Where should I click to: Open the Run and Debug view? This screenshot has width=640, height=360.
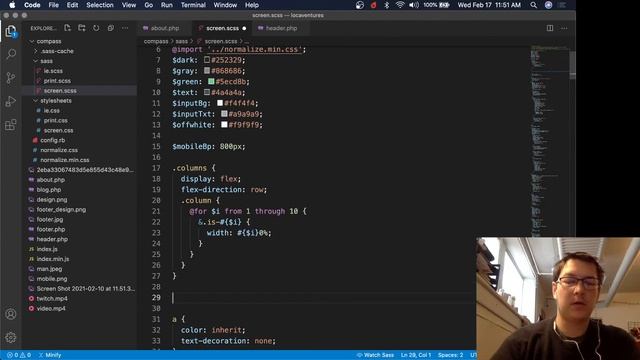coord(11,101)
